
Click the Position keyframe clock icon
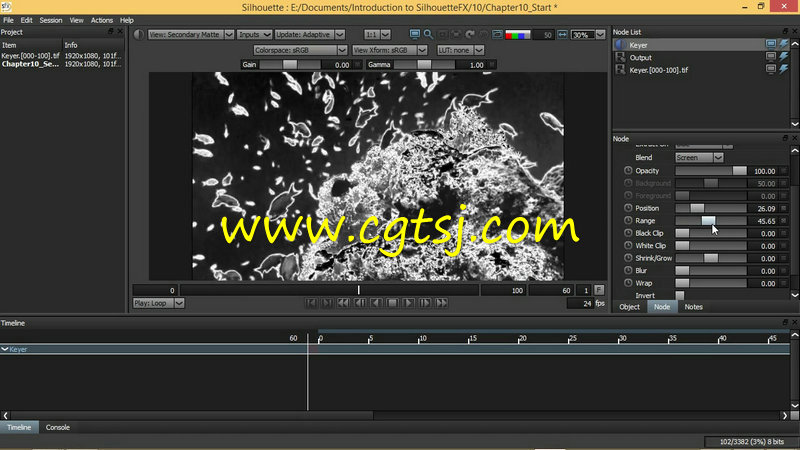pos(628,208)
